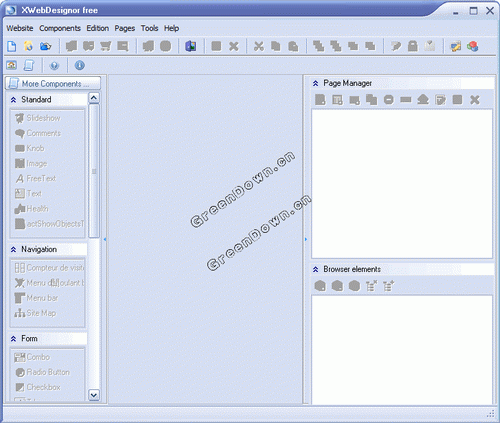Click the colored picture gallery toolbar icon
The image size is (500, 423).
click(x=190, y=46)
